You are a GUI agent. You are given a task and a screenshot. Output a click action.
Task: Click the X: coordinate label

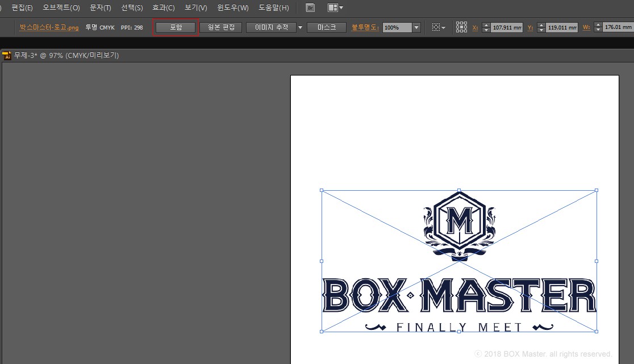475,27
